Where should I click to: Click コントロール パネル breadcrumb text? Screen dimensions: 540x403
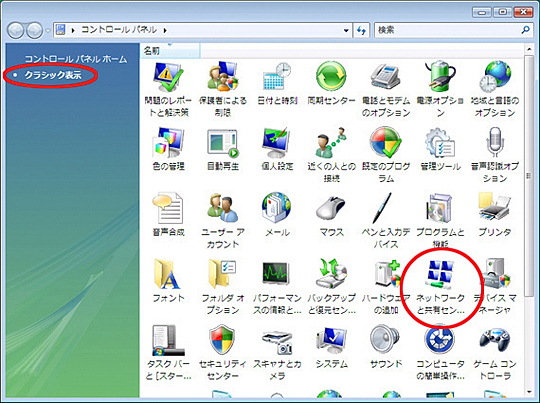[x=119, y=30]
